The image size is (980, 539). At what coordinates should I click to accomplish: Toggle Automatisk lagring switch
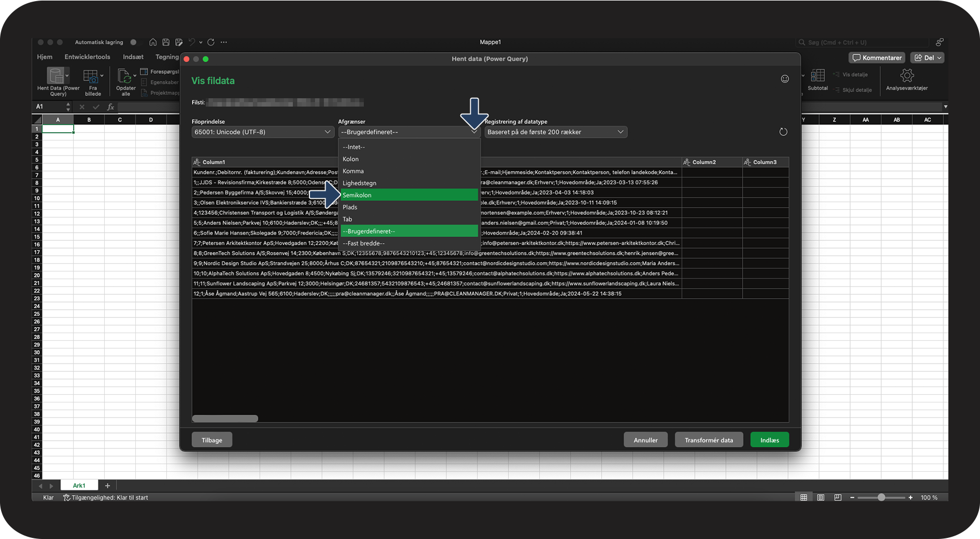(x=133, y=42)
